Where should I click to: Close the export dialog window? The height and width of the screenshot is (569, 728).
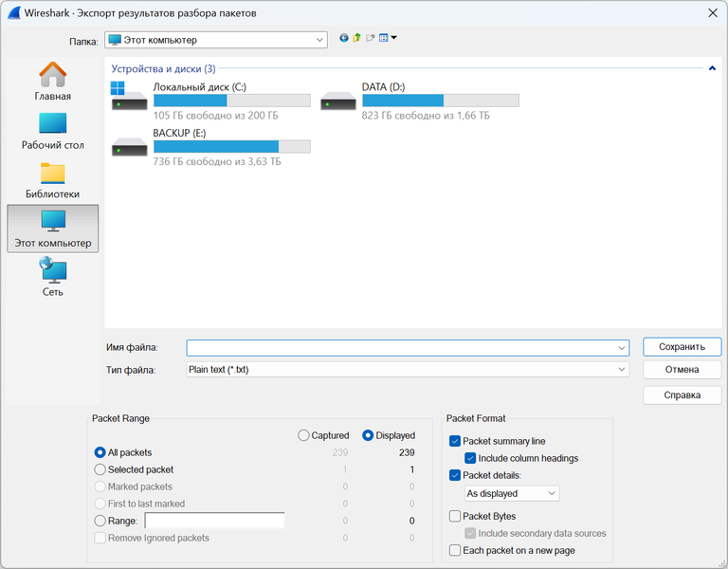coord(713,13)
